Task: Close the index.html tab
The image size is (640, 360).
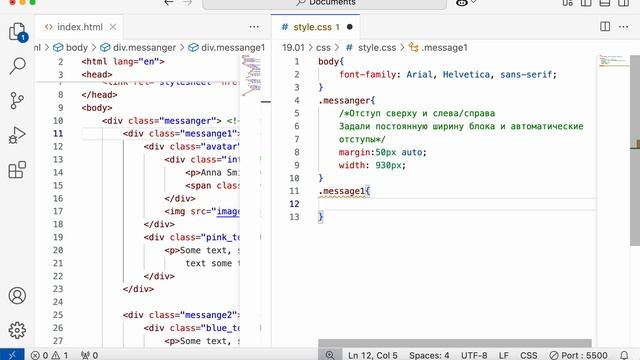Action: [x=113, y=27]
